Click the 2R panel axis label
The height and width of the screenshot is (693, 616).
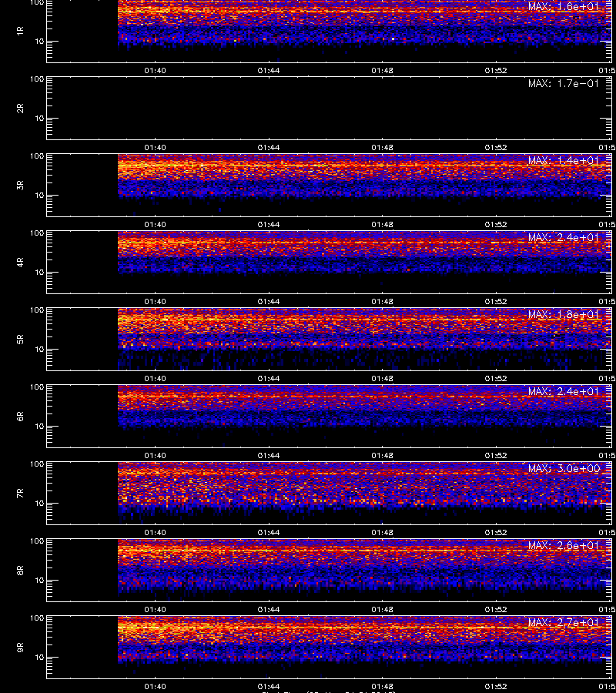tap(20, 109)
